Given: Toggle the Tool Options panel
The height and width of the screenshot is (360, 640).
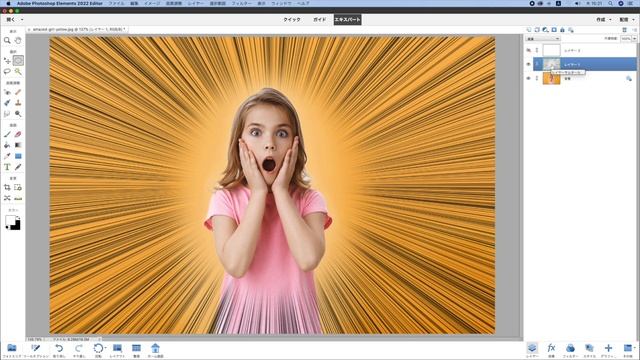Looking at the screenshot, I should click(36, 350).
